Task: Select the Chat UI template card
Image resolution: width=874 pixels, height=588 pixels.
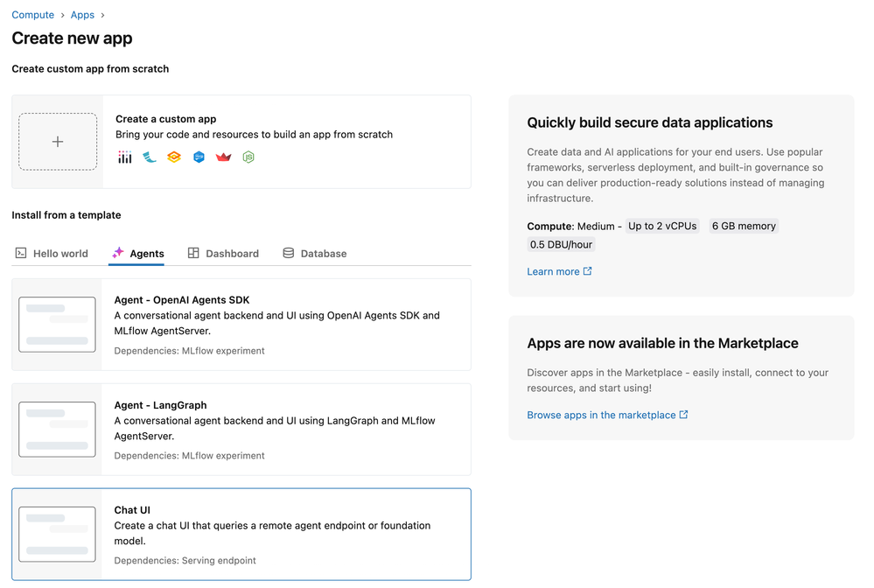Action: coord(241,534)
